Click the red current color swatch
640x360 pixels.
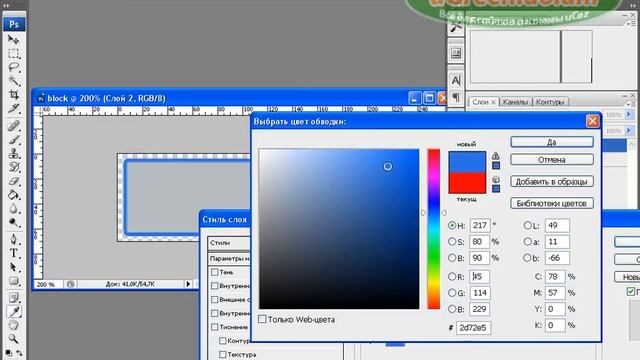(467, 182)
